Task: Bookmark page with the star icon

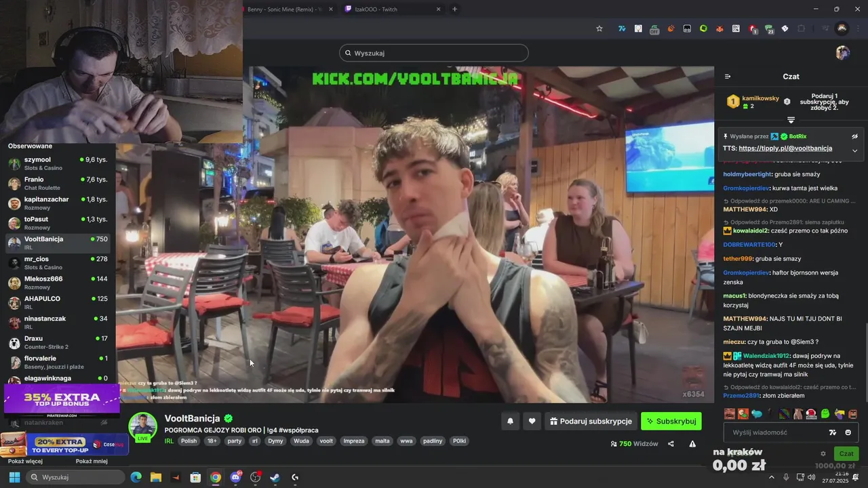Action: 599,28
